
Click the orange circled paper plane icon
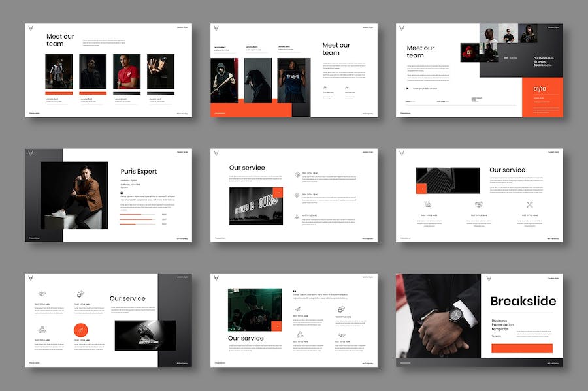[x=80, y=330]
